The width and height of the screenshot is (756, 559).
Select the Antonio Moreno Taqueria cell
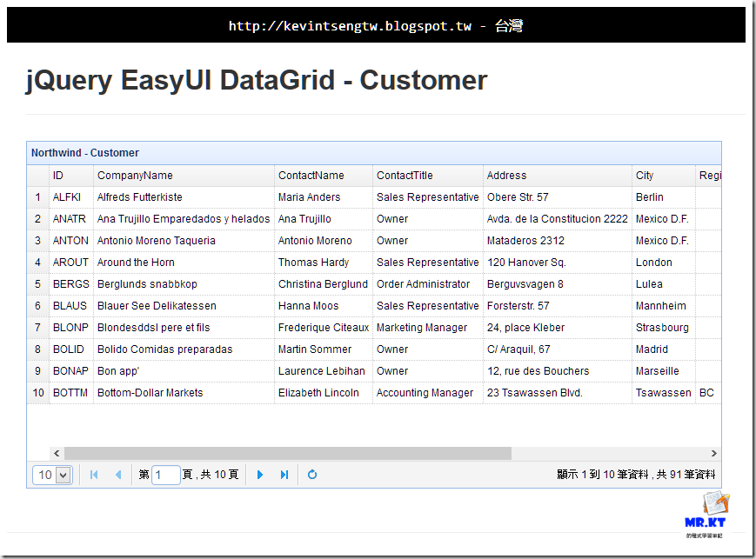coord(184,241)
